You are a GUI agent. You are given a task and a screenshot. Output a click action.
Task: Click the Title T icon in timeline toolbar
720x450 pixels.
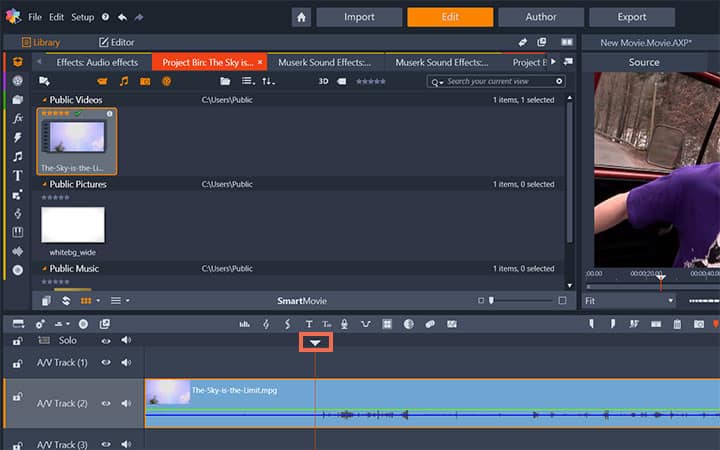(x=309, y=324)
